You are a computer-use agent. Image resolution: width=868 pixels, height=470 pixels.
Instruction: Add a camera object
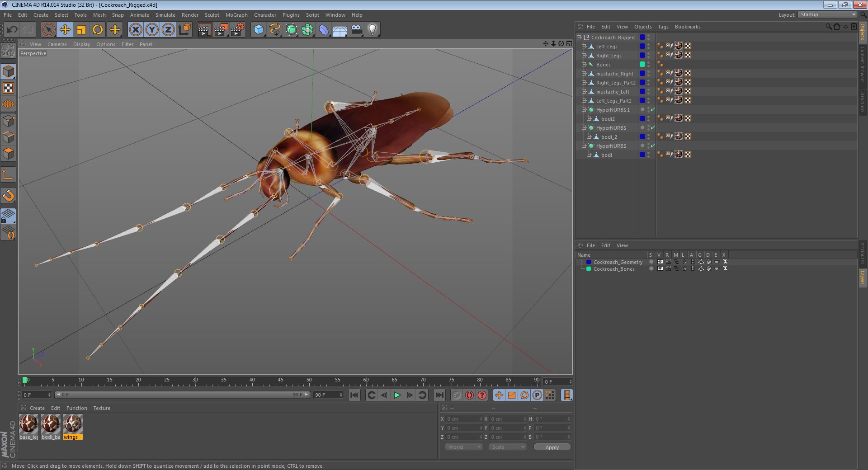click(x=356, y=30)
